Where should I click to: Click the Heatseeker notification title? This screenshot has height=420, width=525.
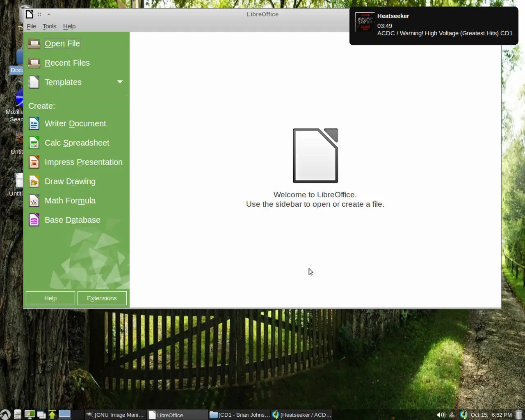pos(393,16)
